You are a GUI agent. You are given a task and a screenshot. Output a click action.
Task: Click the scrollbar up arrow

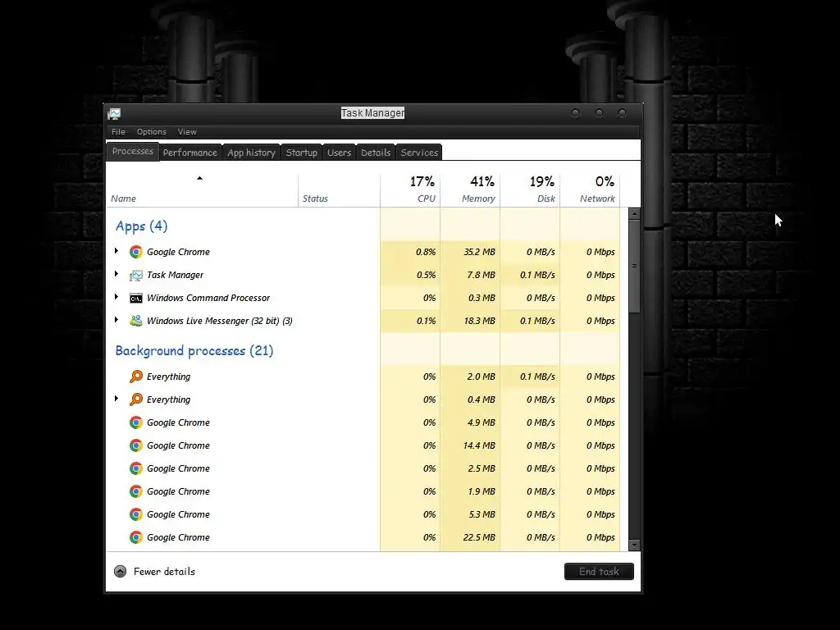(x=634, y=214)
